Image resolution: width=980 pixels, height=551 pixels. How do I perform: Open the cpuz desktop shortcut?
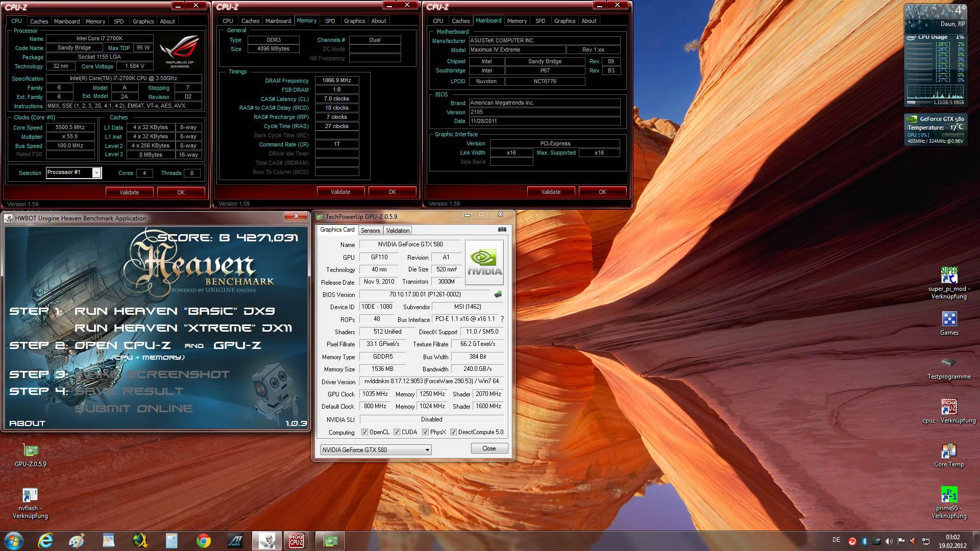pos(949,411)
